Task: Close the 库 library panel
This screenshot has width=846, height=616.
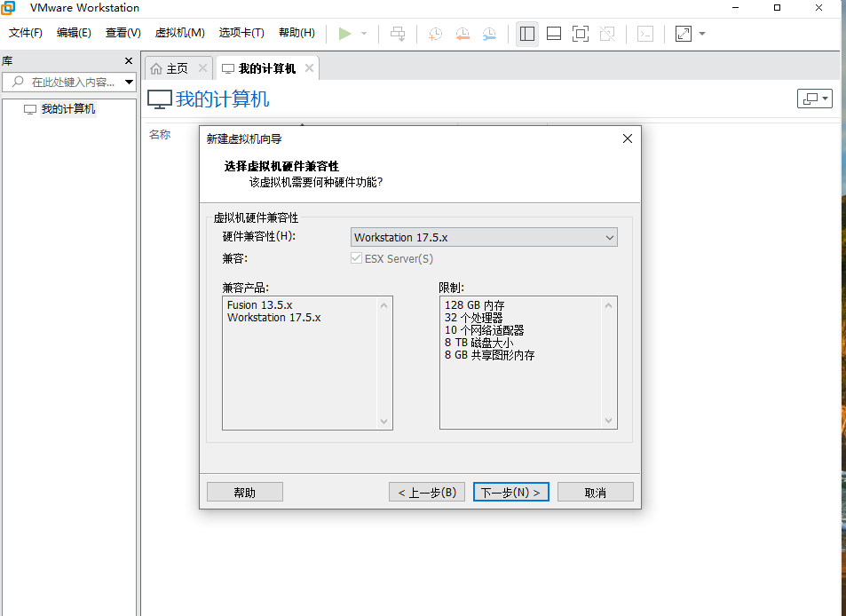Action: coord(129,61)
